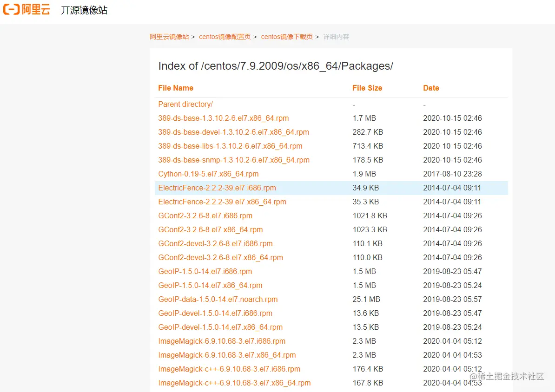555x392 pixels.
Task: Click the date 2019-08-23 05:57
Action: 452,299
